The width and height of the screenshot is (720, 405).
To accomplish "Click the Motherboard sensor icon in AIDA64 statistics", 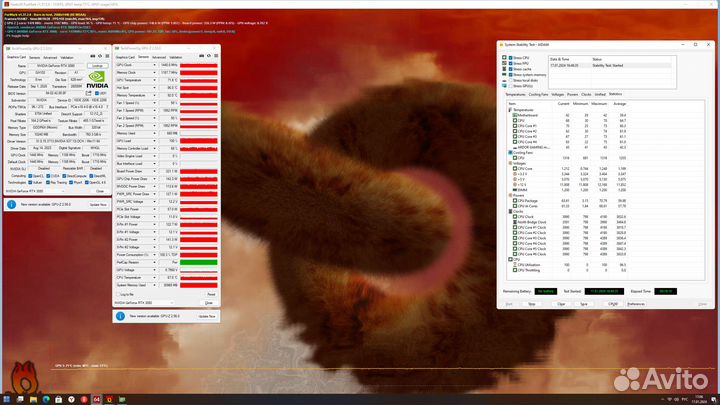I will click(515, 115).
